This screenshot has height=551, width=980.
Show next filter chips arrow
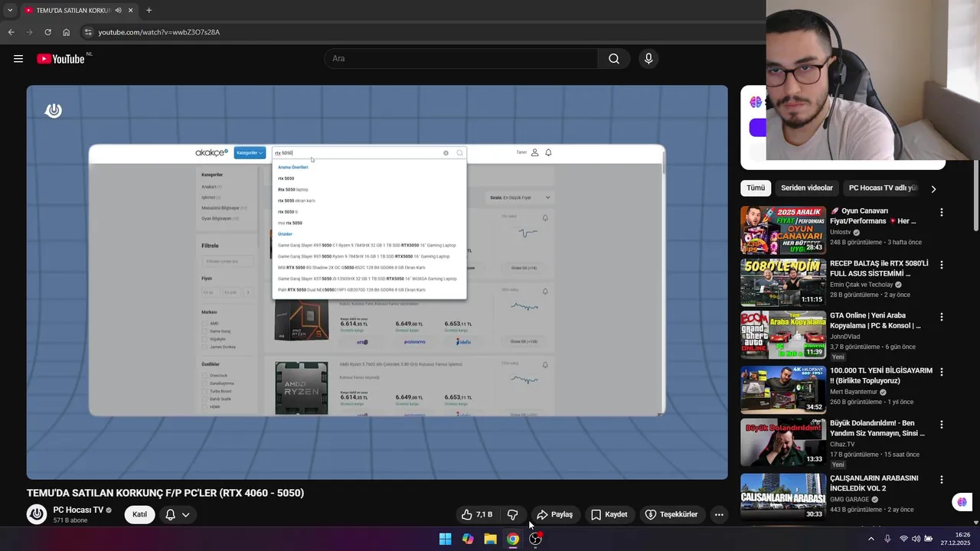[933, 188]
